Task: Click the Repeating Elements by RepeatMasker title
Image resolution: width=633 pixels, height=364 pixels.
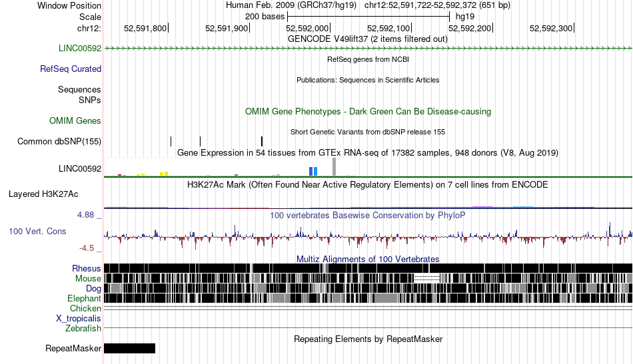Action: pos(368,339)
